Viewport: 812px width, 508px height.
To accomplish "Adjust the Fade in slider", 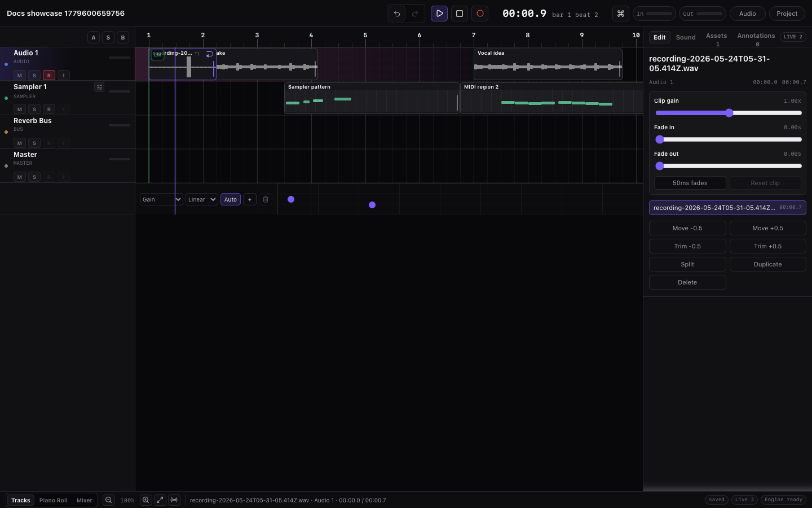I will coord(729,139).
